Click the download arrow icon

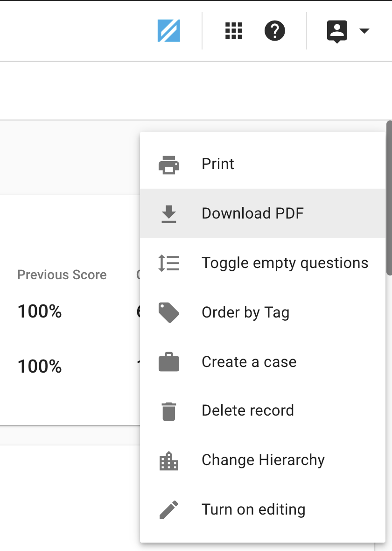[169, 214]
